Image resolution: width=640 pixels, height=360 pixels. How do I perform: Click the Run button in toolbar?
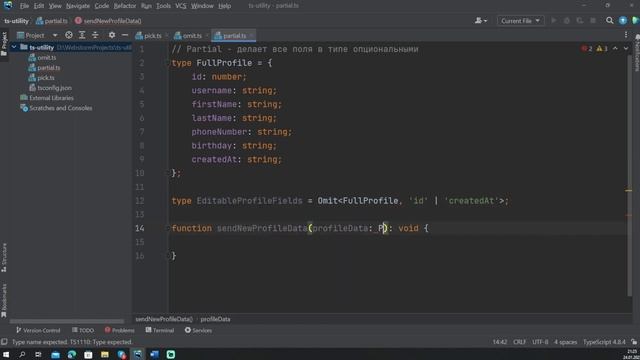(x=554, y=20)
